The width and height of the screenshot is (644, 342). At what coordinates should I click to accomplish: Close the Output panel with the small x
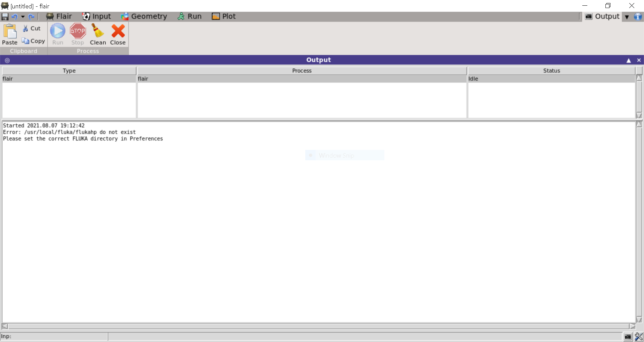pos(639,60)
